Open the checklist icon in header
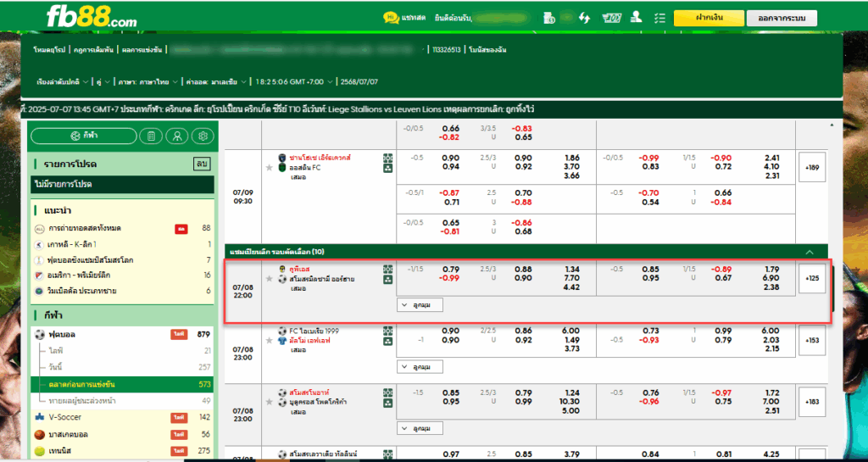This screenshot has height=462, width=868. pyautogui.click(x=659, y=18)
